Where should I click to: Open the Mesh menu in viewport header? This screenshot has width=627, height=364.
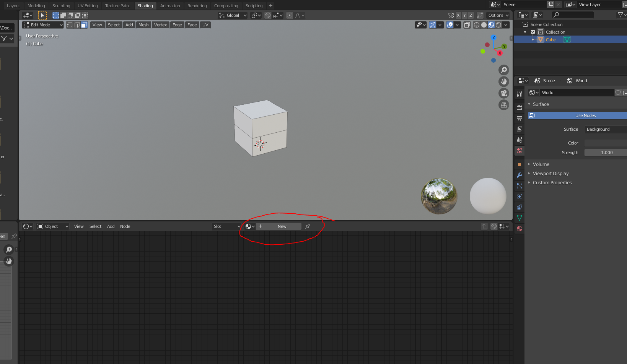143,25
